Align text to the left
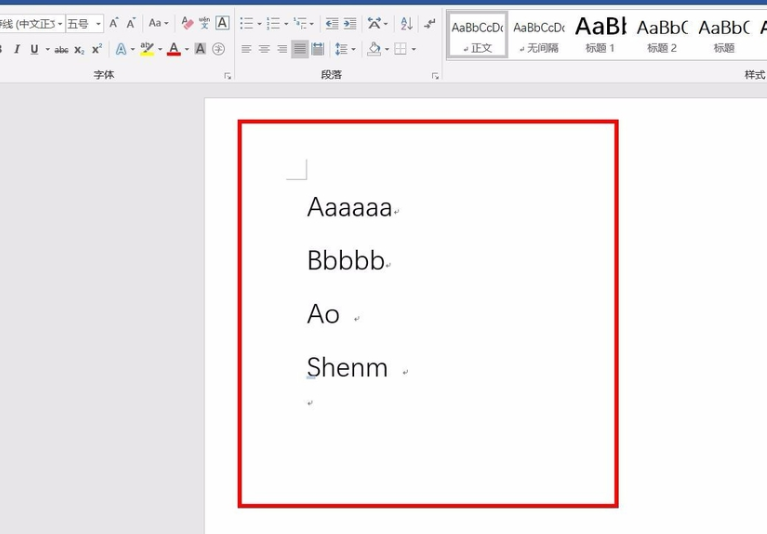 (x=247, y=49)
